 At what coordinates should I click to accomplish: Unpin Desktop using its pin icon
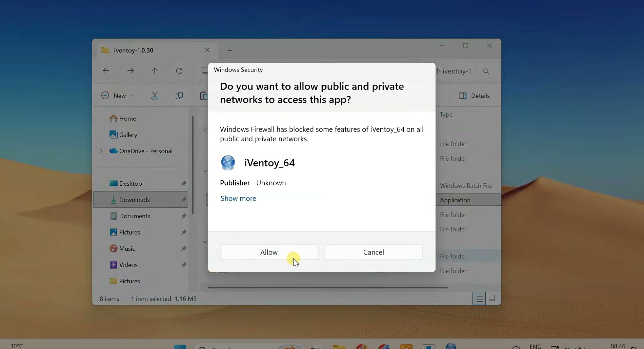coord(184,183)
